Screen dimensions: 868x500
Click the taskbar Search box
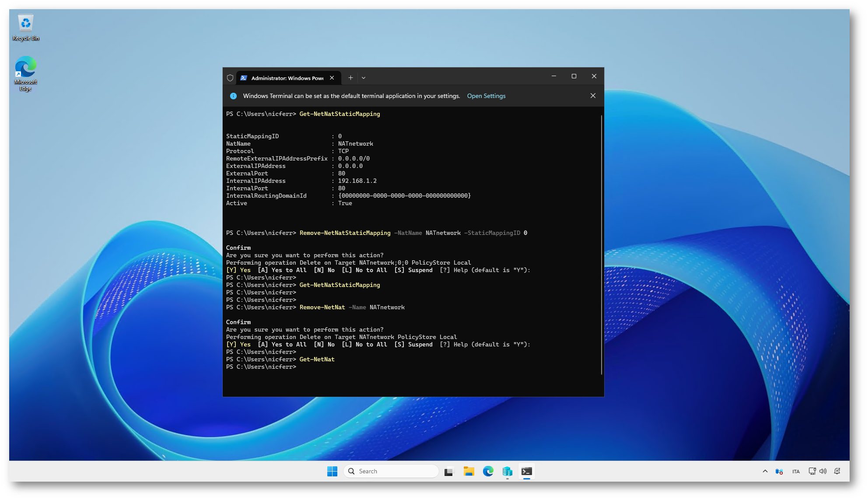[392, 471]
